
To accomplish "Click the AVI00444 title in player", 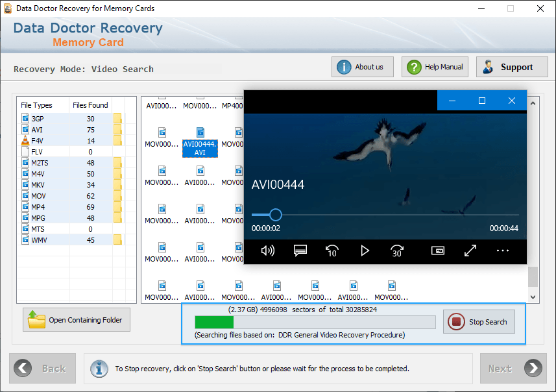I will [x=278, y=184].
